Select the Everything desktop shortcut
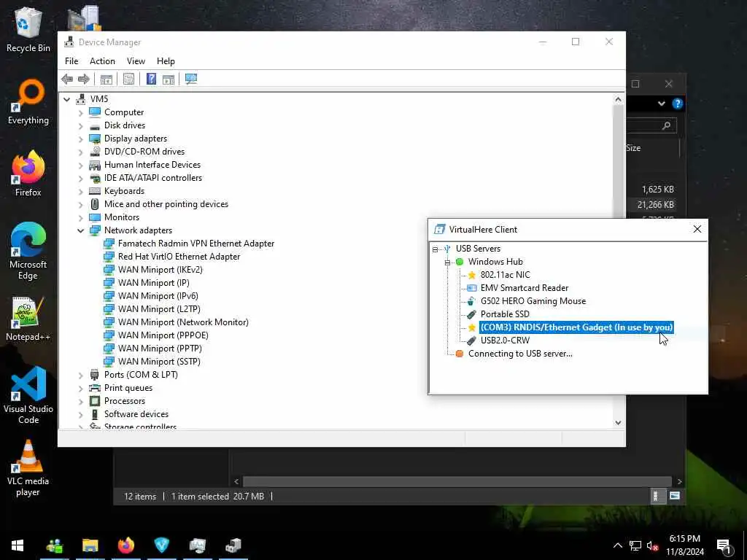The height and width of the screenshot is (560, 747). pos(28,102)
